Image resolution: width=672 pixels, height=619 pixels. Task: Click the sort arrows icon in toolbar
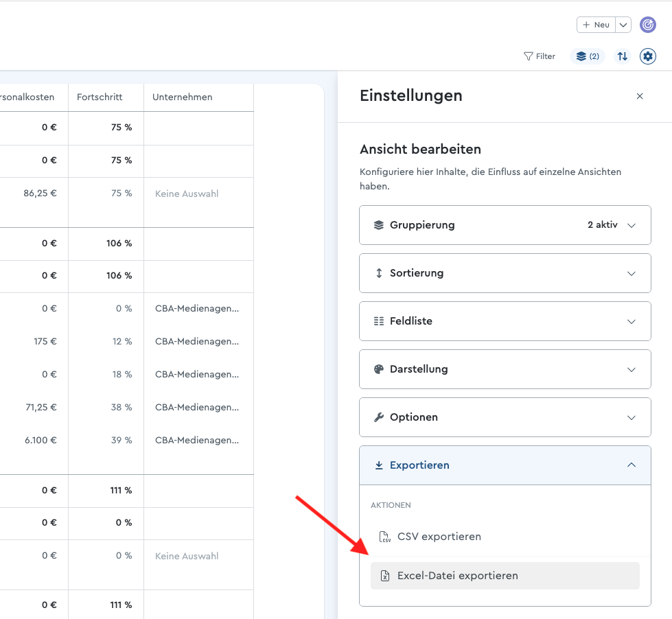(623, 56)
